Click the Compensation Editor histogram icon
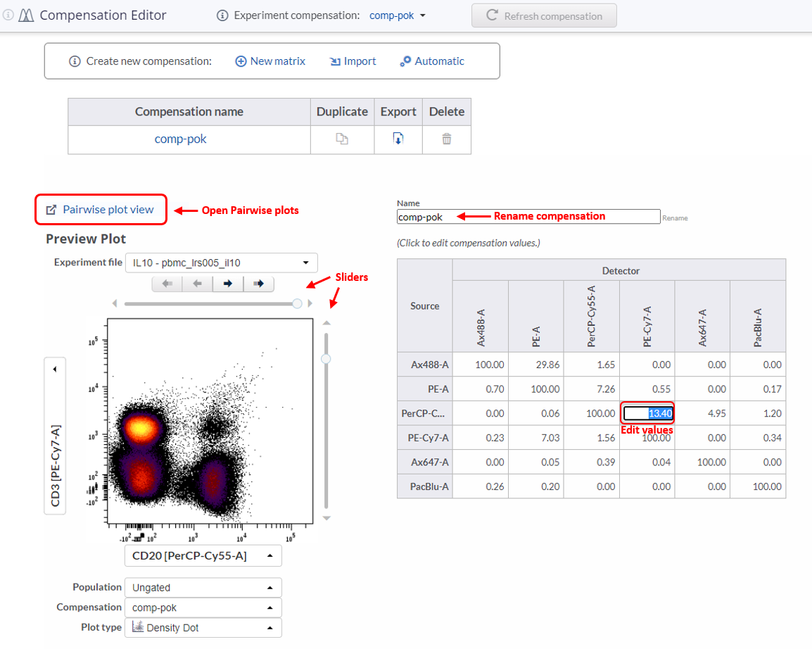Screen dimensions: 812x649 tap(26, 15)
